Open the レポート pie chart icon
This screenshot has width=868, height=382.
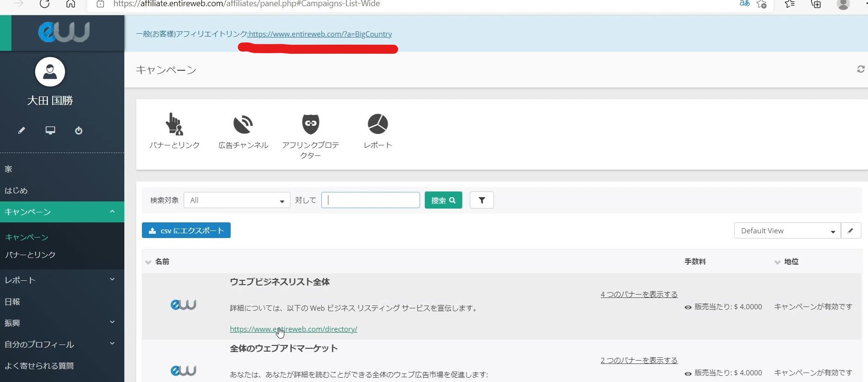click(378, 124)
